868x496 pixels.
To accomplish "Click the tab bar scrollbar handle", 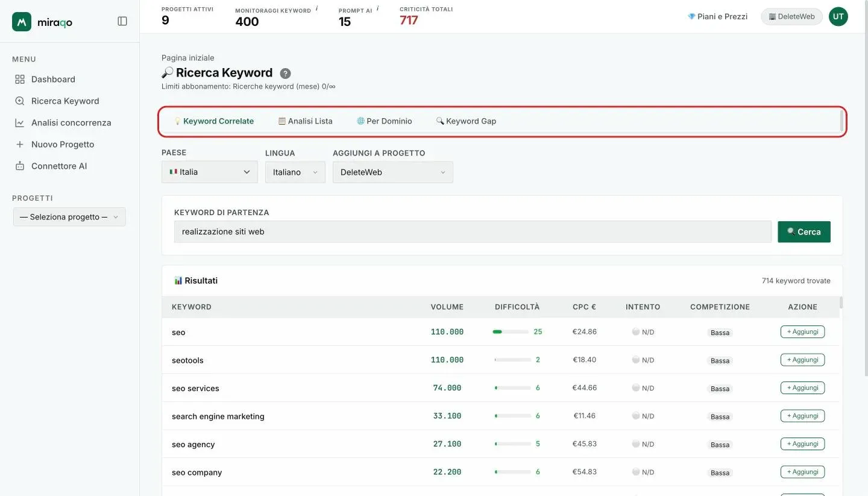I will pyautogui.click(x=842, y=121).
